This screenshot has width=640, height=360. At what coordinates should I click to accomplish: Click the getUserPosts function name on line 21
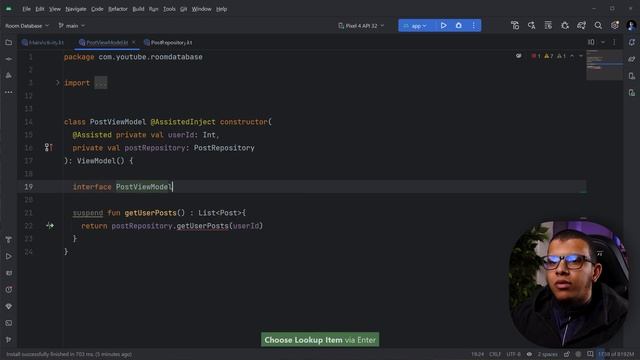coord(151,213)
